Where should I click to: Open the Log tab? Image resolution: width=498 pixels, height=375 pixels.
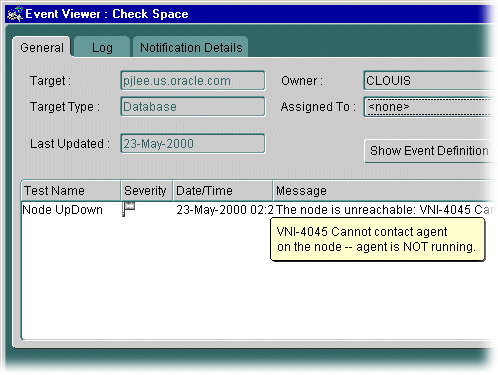102,48
